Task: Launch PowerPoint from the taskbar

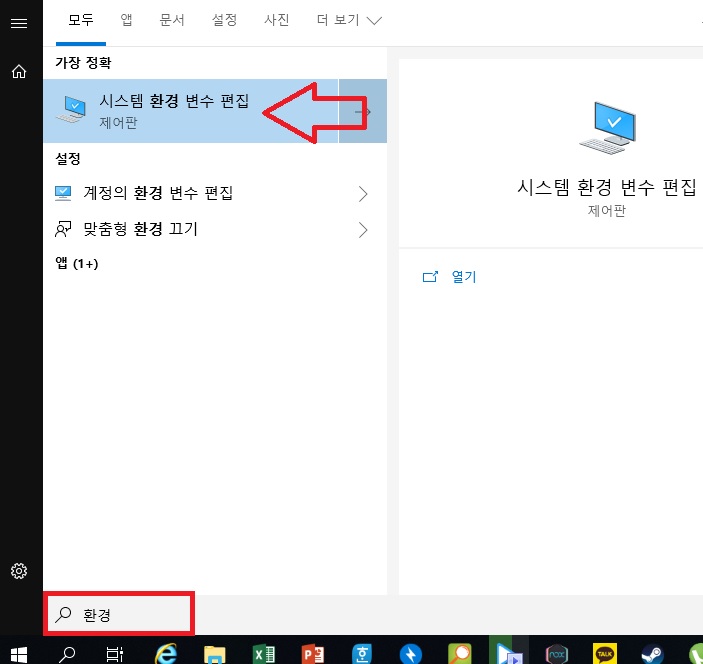Action: pos(312,655)
